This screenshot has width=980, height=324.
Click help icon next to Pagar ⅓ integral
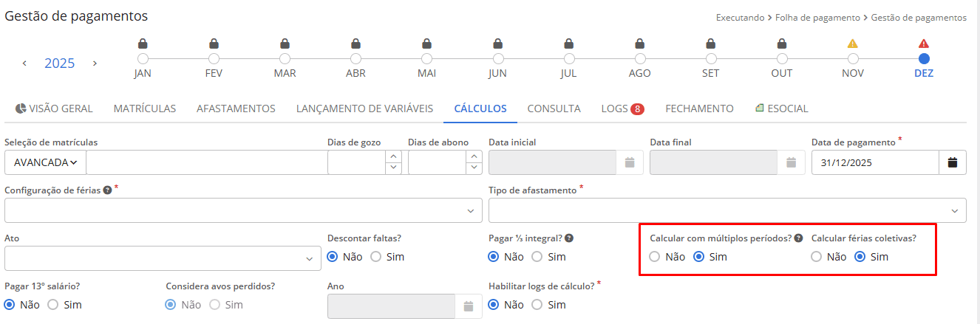click(x=569, y=238)
